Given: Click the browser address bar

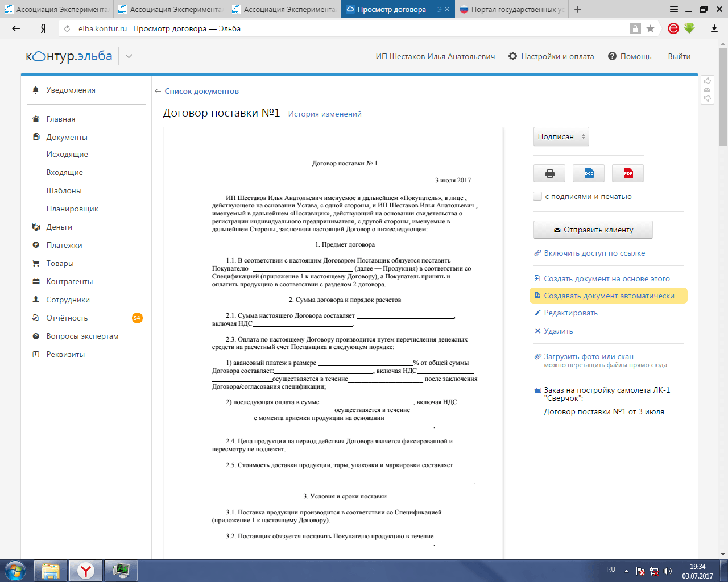Looking at the screenshot, I should tap(341, 28).
